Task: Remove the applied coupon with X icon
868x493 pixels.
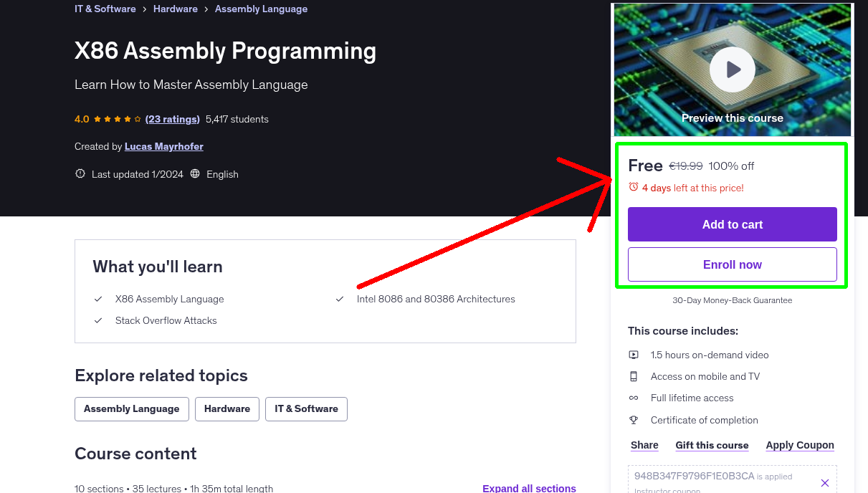Action: click(824, 483)
